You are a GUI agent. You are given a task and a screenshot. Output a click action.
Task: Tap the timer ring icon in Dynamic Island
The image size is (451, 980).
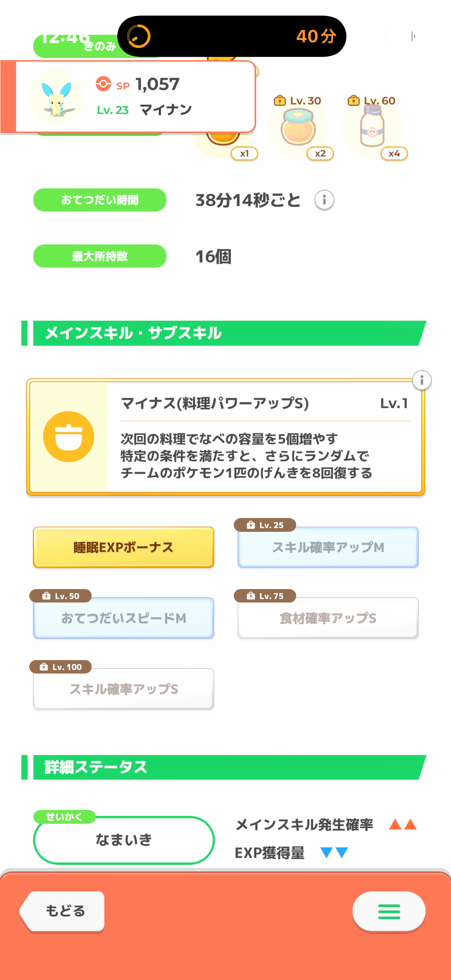coord(138,37)
